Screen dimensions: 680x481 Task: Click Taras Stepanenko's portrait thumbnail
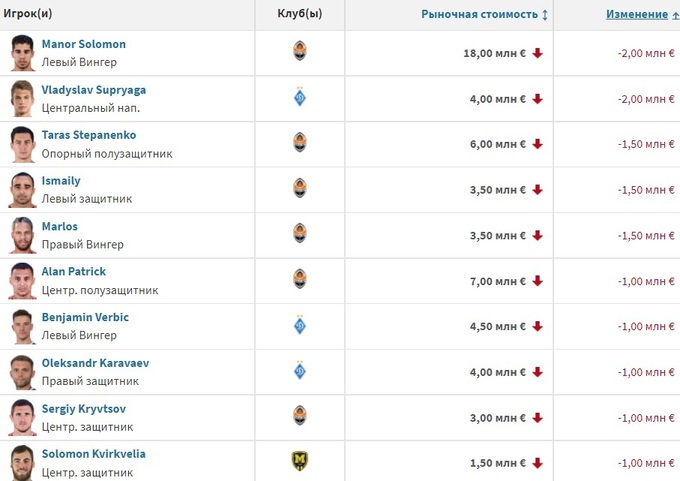point(22,144)
